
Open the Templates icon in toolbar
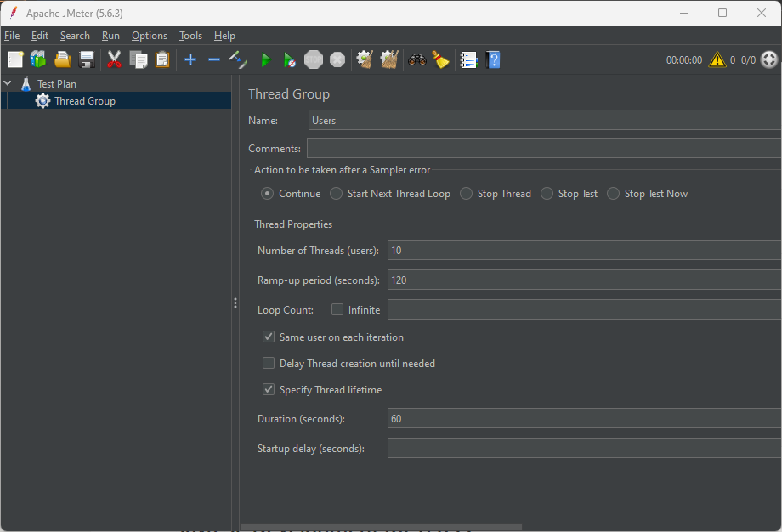(x=38, y=59)
